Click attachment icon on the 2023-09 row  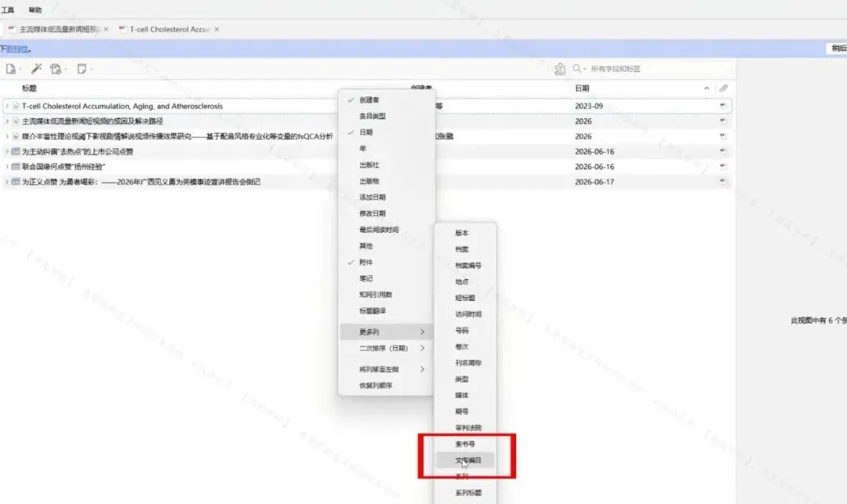[x=723, y=106]
